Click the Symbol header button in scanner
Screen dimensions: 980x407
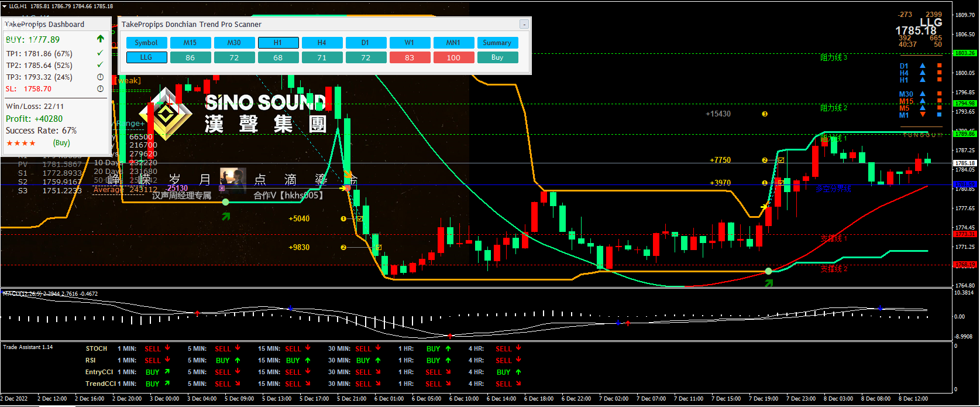tap(146, 43)
